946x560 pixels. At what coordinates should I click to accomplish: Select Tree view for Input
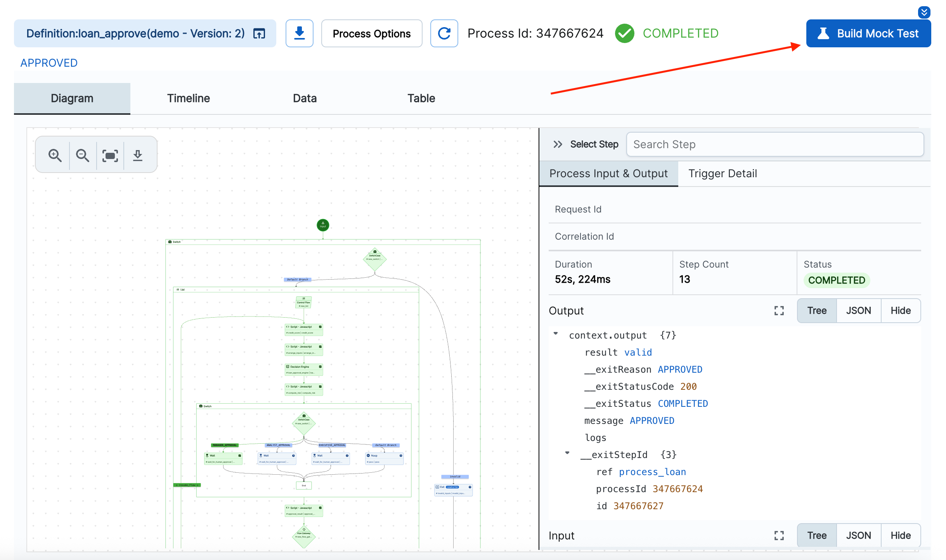pos(817,535)
